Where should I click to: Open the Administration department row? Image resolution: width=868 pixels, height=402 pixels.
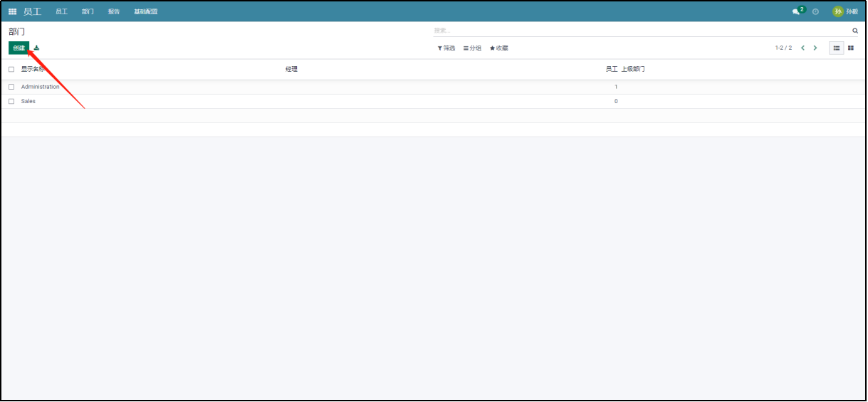pyautogui.click(x=433, y=87)
